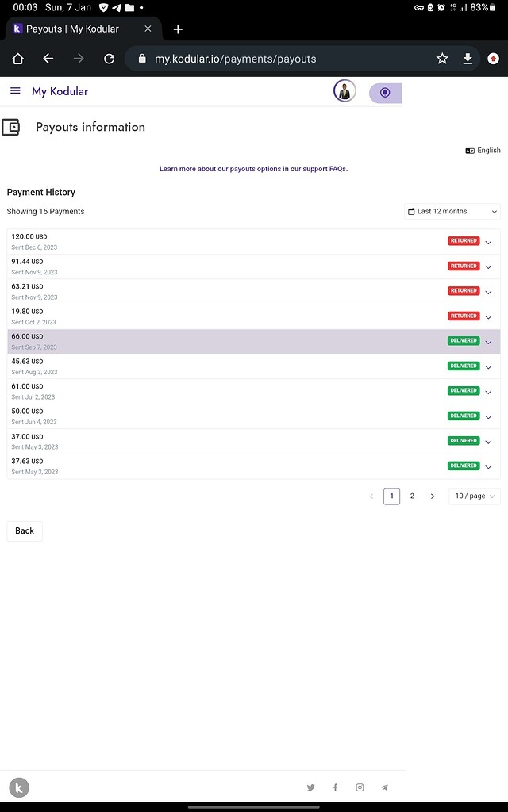
Task: Open Kodular's Facebook via the footer icon
Action: pos(335,787)
